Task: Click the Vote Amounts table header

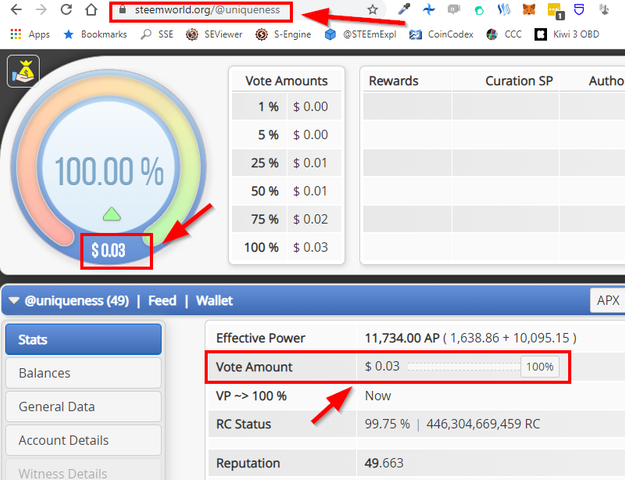Action: (287, 81)
